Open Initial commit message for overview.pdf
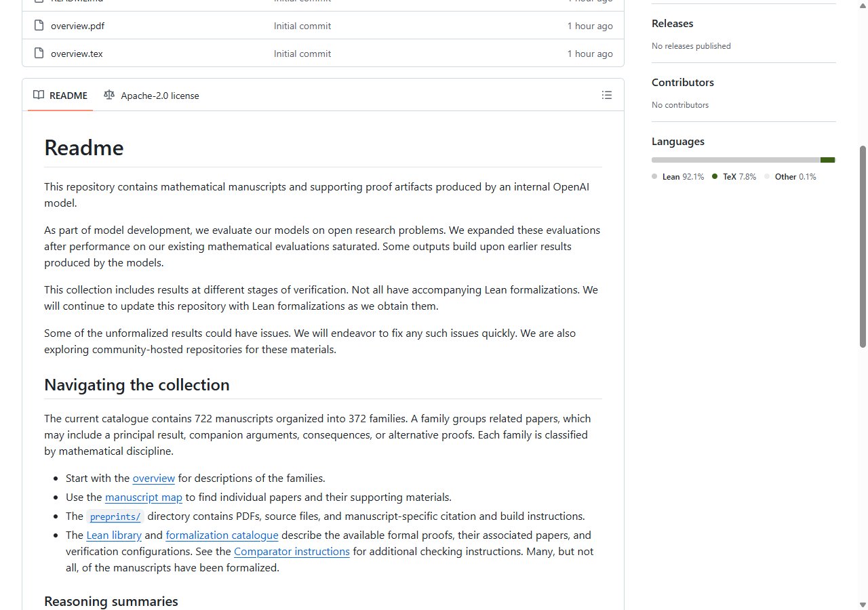Screen dimensions: 868x610 pyautogui.click(x=302, y=26)
